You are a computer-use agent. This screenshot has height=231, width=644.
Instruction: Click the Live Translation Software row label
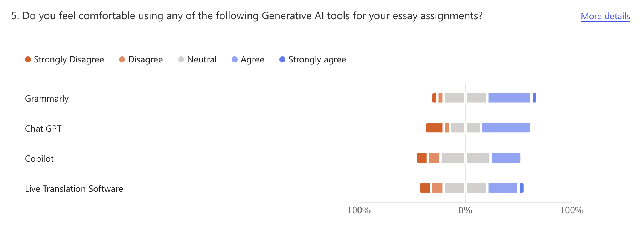click(x=74, y=189)
